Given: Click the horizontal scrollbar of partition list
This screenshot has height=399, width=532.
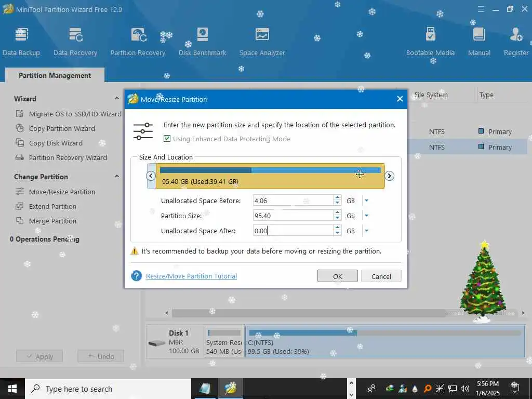Looking at the screenshot, I should point(309,313).
